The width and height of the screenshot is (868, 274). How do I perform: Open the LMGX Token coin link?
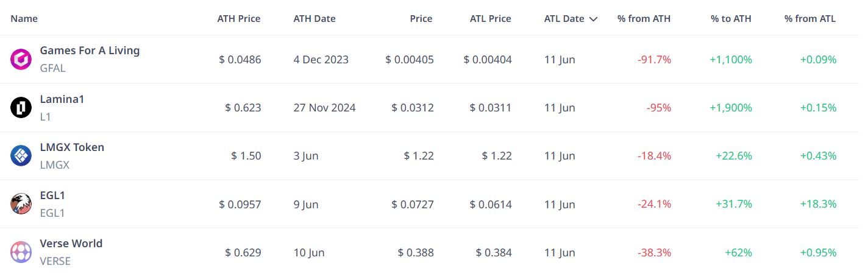72,147
